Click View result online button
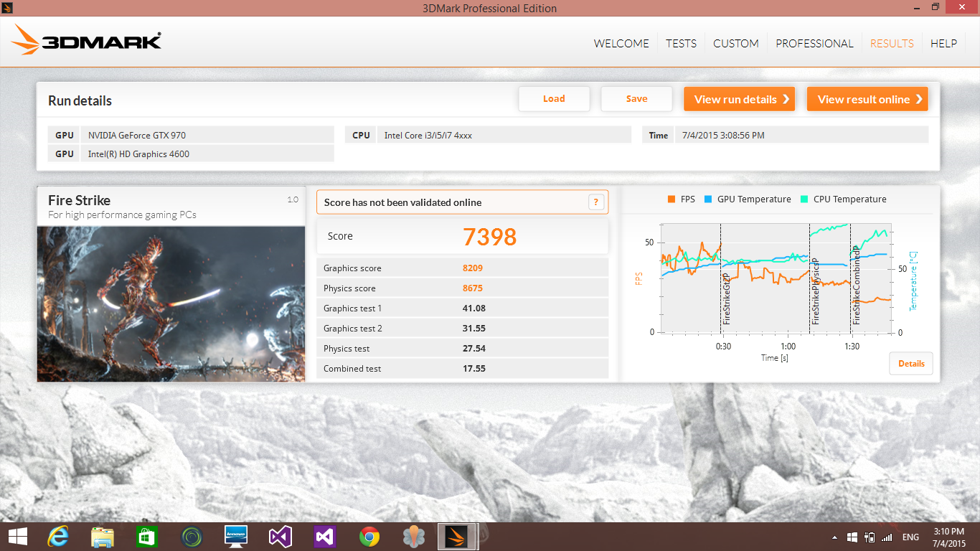Screen dimensions: 980x551 [867, 99]
